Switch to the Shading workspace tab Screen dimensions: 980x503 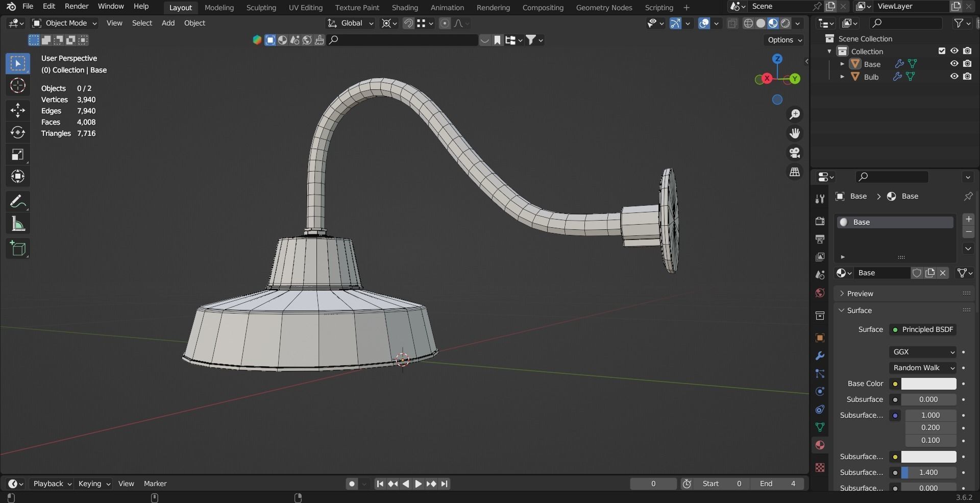pos(404,8)
